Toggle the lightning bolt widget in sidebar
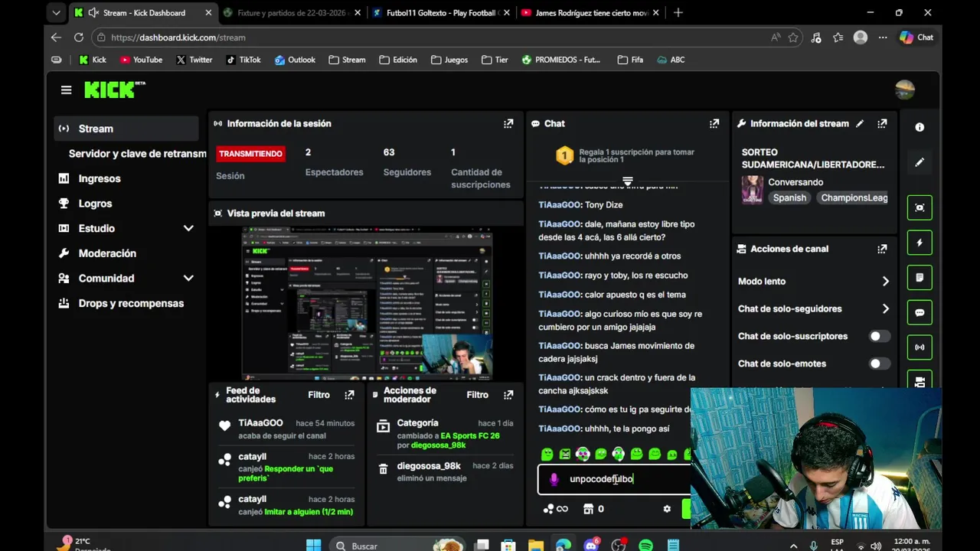 (x=920, y=243)
